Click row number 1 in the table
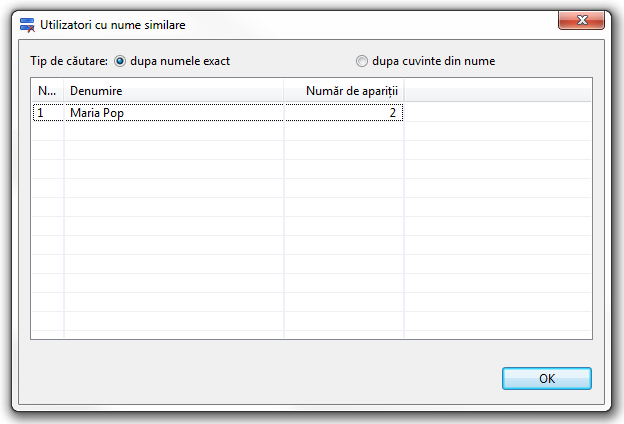 (47, 113)
